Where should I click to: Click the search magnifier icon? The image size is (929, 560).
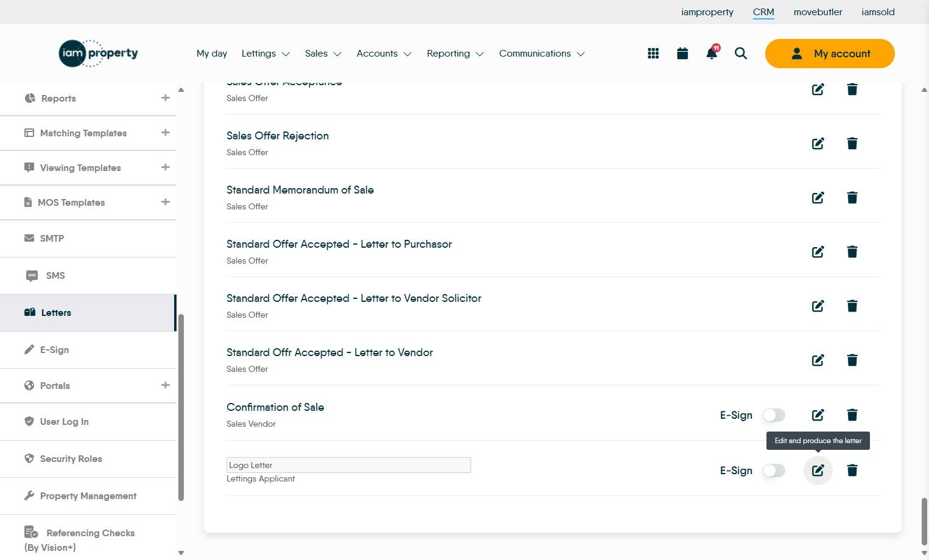pyautogui.click(x=741, y=54)
